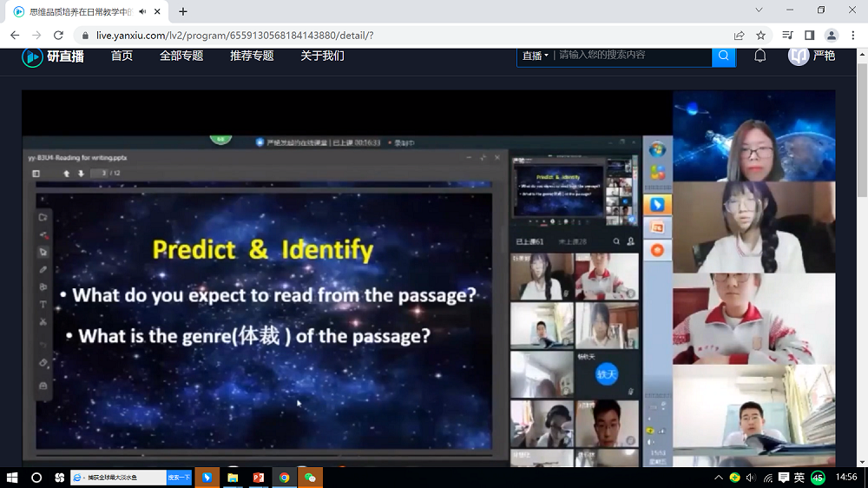Open the 全部专题 menu item
This screenshot has height=488, width=868.
click(x=181, y=56)
